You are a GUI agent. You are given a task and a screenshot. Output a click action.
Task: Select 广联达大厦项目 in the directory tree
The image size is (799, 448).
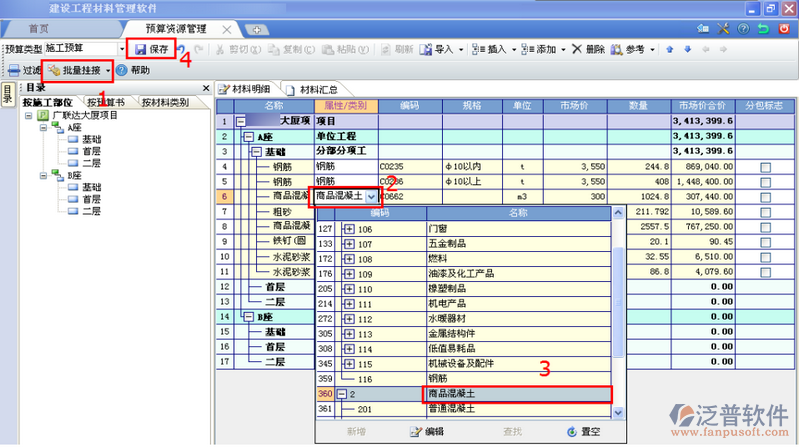point(85,115)
